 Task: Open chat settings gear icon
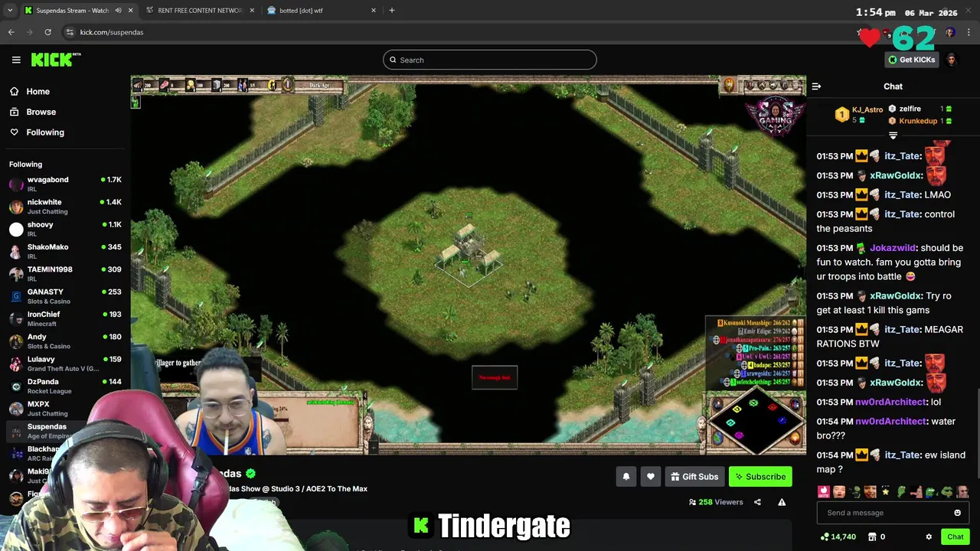(929, 537)
